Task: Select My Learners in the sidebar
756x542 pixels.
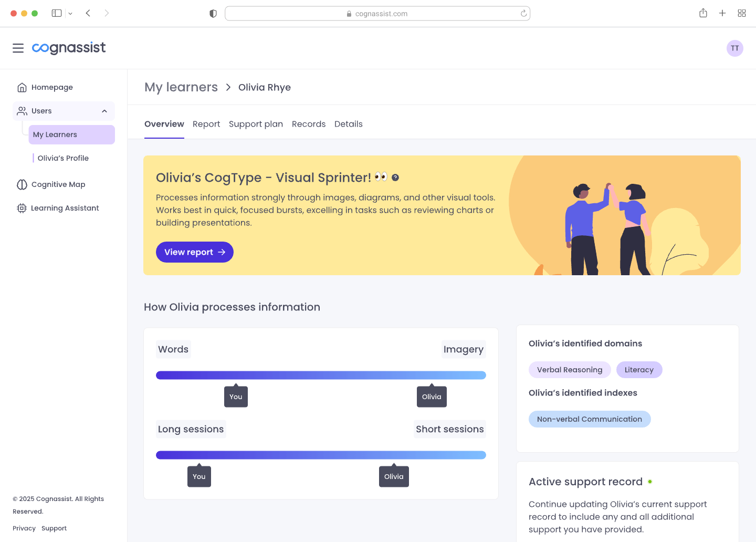Action: click(71, 134)
